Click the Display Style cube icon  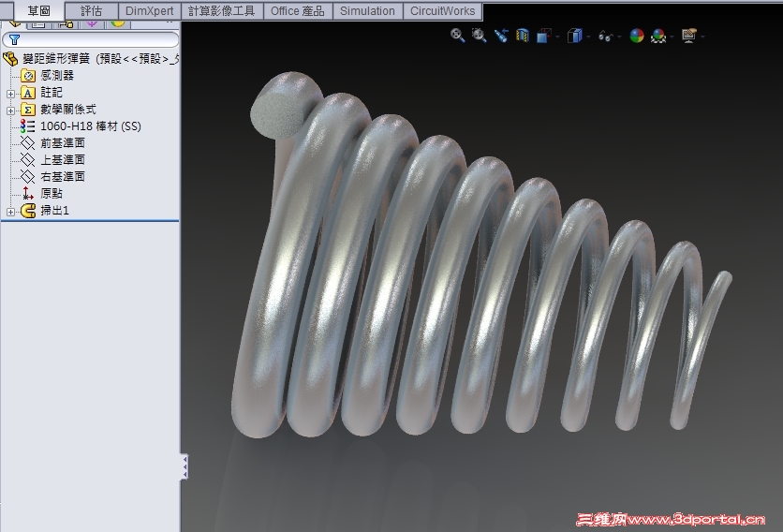(x=575, y=36)
